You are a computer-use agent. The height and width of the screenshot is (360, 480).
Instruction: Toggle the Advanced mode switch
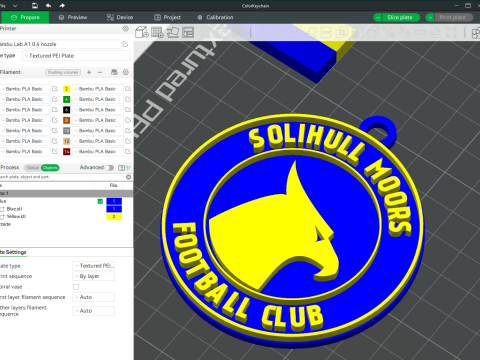(109, 167)
